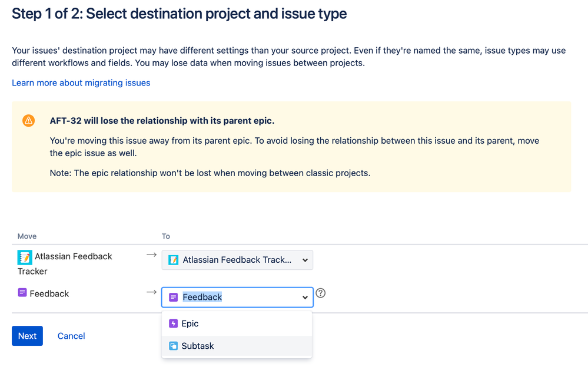
Task: Click the Feedback icon inside the issue type field
Action: [x=173, y=298]
